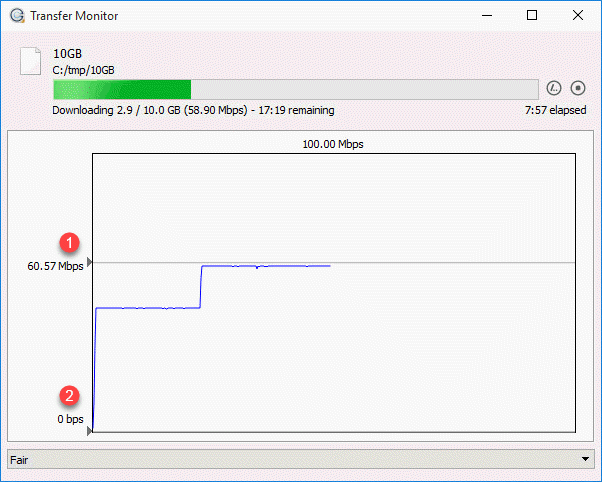Viewport: 602px width, 482px height.
Task: Select the 0 bps minimum rate handle
Action: [x=89, y=431]
